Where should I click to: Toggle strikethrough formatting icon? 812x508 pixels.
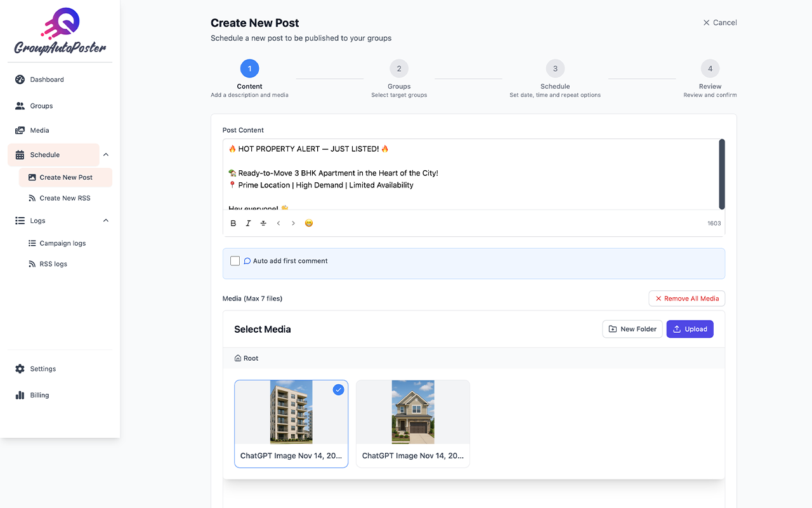(263, 224)
